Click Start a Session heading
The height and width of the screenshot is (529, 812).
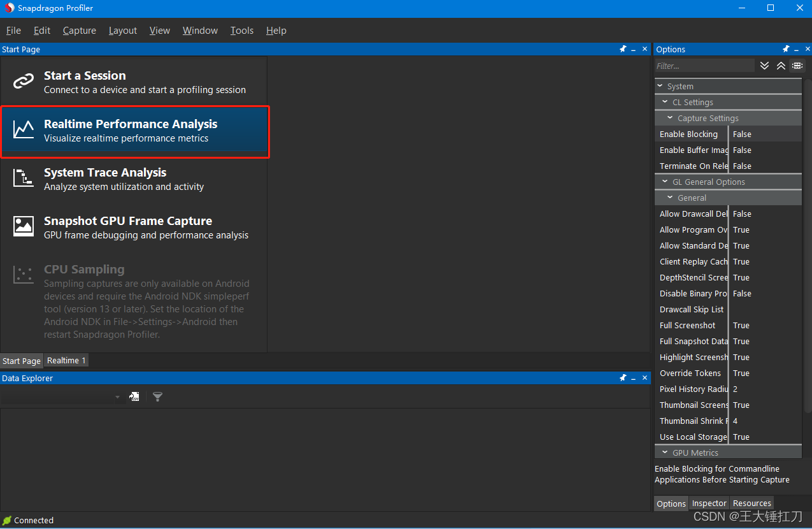[85, 75]
